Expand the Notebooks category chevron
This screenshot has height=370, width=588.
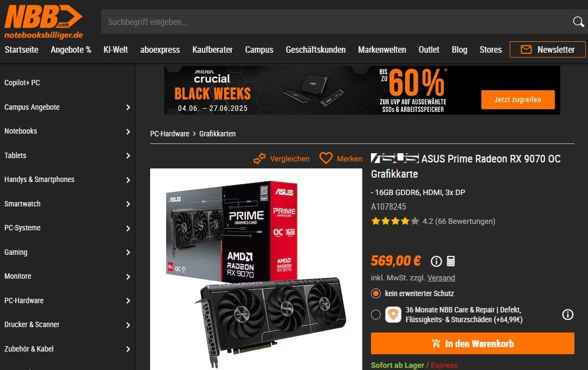[x=128, y=131]
